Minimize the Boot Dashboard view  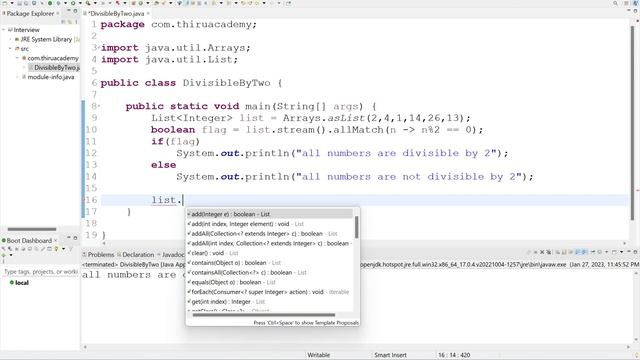[69, 237]
